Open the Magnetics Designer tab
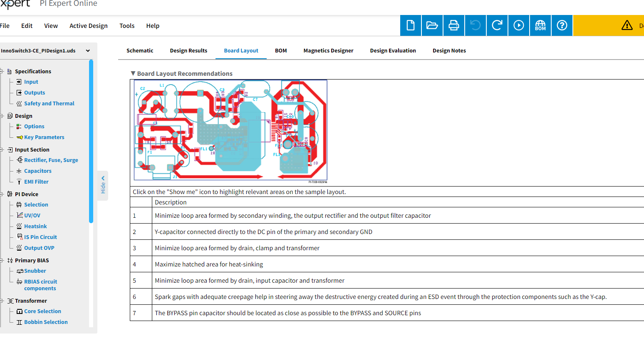The image size is (644, 341). click(328, 51)
